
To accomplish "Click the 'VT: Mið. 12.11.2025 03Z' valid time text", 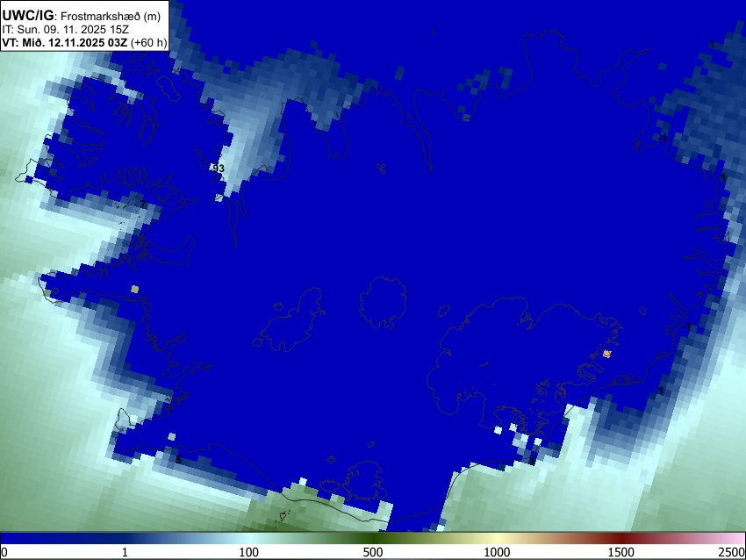I will 65,42.
